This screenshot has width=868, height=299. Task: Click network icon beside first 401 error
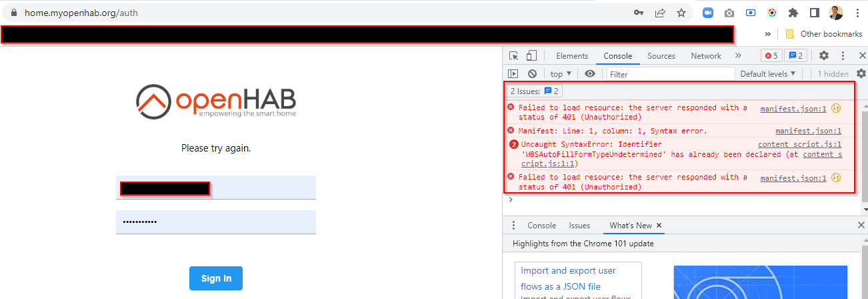point(835,108)
